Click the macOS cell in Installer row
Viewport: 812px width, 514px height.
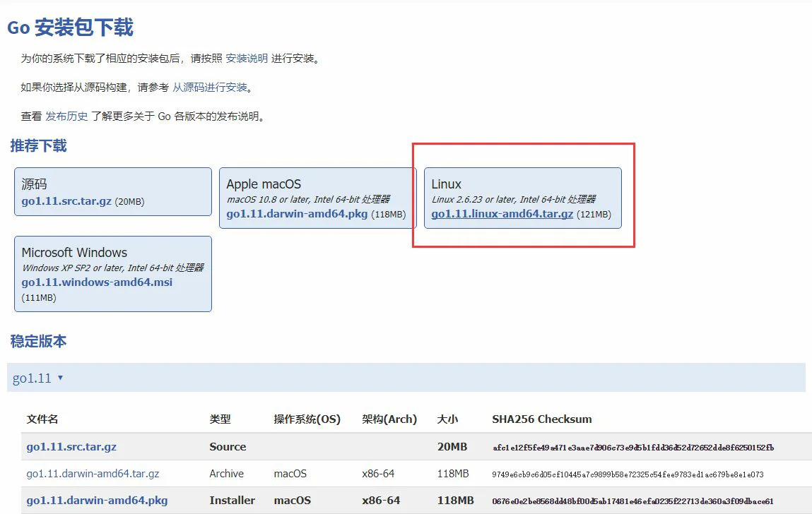[x=292, y=501]
